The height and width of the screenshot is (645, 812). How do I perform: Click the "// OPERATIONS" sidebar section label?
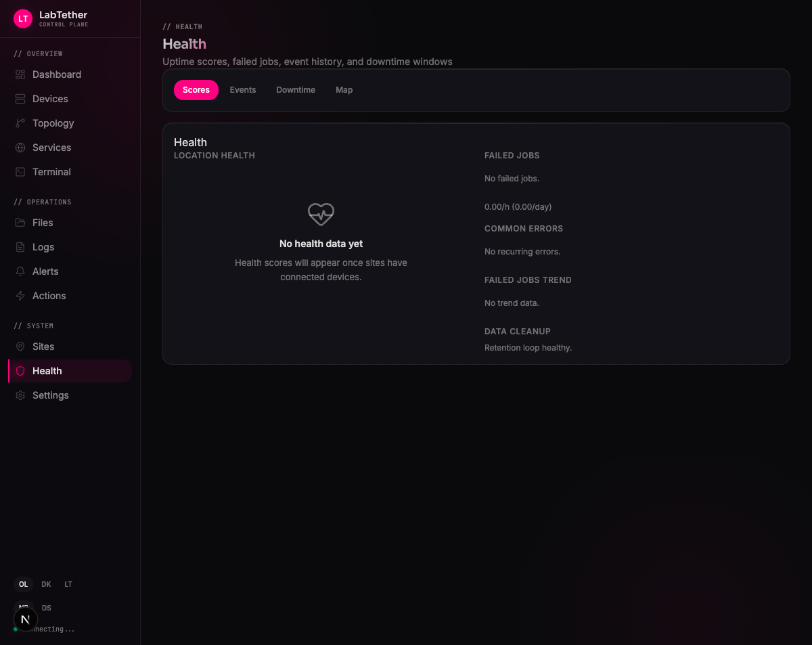click(43, 202)
